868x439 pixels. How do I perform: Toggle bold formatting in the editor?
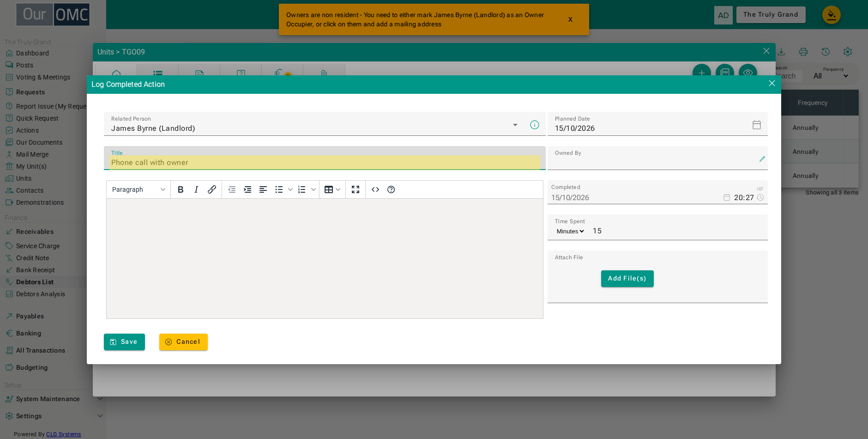(181, 189)
